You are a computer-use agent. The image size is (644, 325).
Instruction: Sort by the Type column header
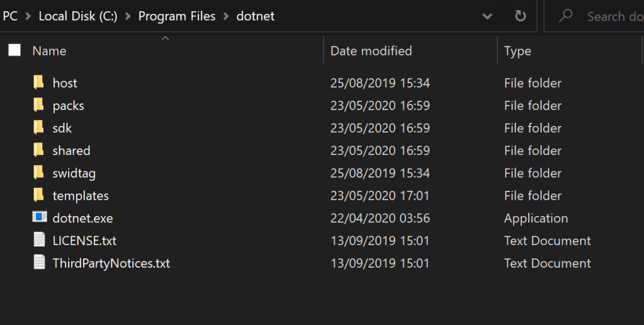[517, 51]
